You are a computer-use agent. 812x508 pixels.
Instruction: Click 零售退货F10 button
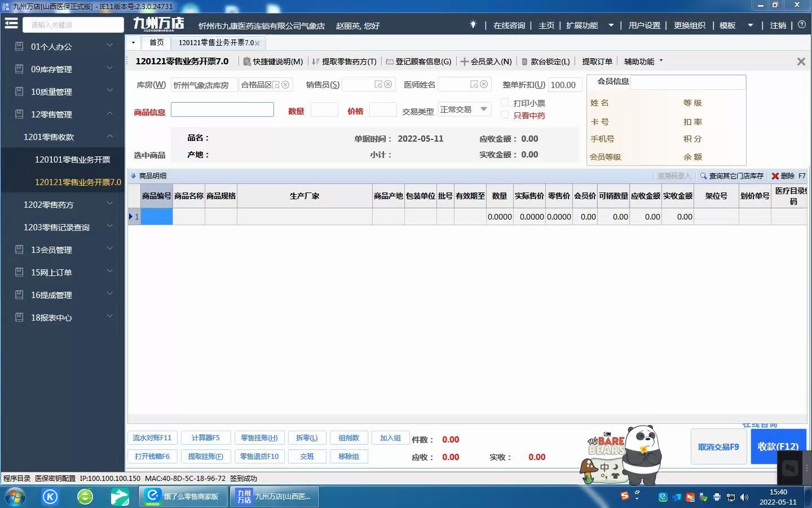pos(259,456)
